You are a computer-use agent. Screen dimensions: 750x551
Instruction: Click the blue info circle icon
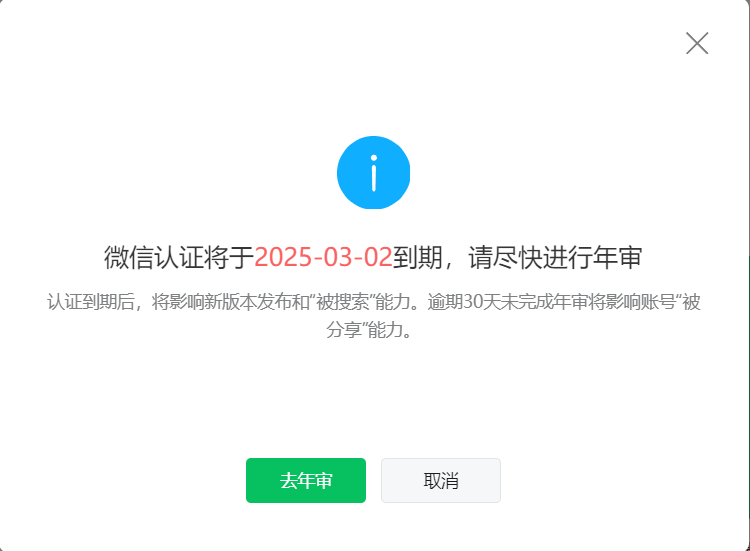(374, 173)
